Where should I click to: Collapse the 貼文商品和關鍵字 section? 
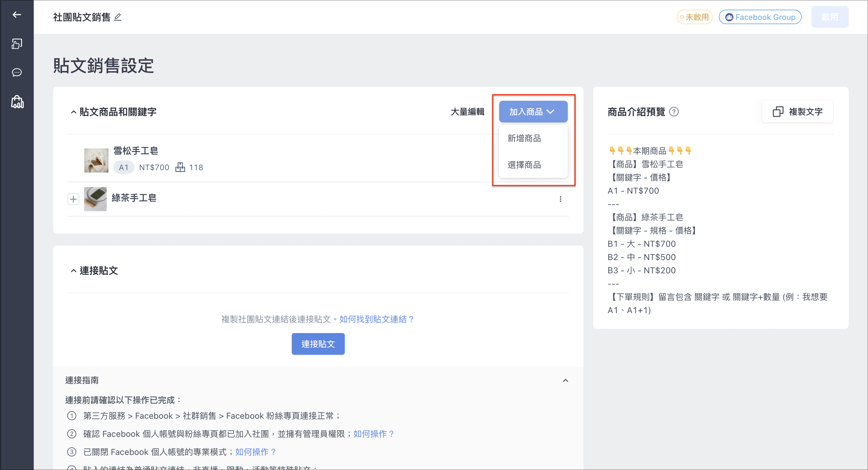point(74,112)
